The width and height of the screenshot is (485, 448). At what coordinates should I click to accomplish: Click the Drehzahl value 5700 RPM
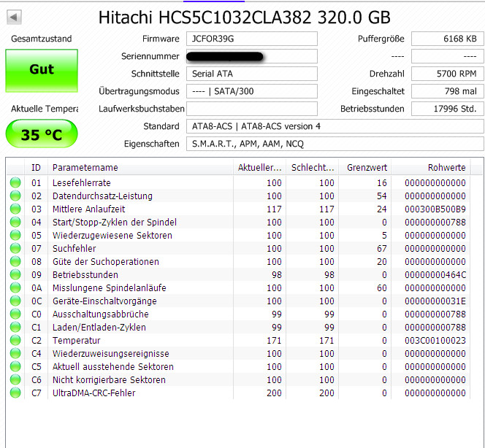point(447,74)
